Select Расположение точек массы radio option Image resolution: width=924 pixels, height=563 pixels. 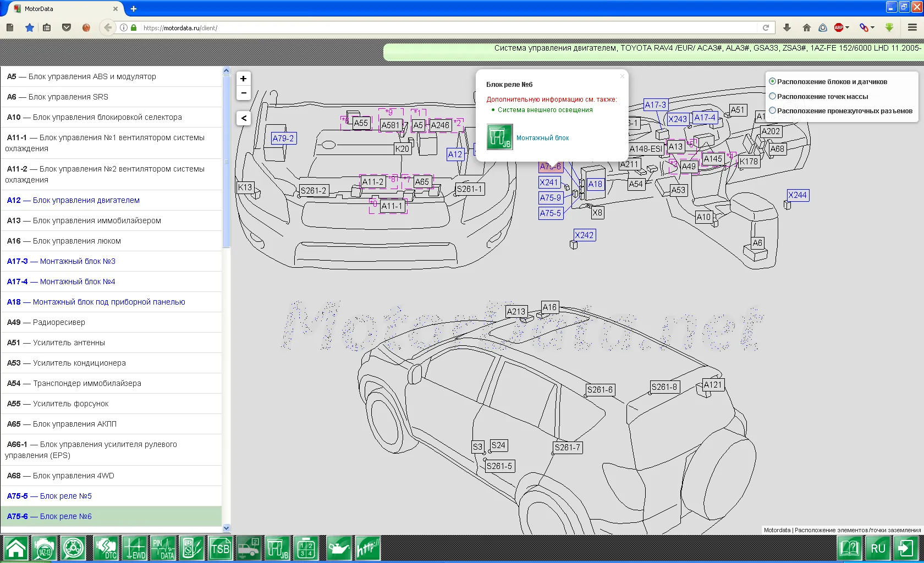pyautogui.click(x=772, y=96)
